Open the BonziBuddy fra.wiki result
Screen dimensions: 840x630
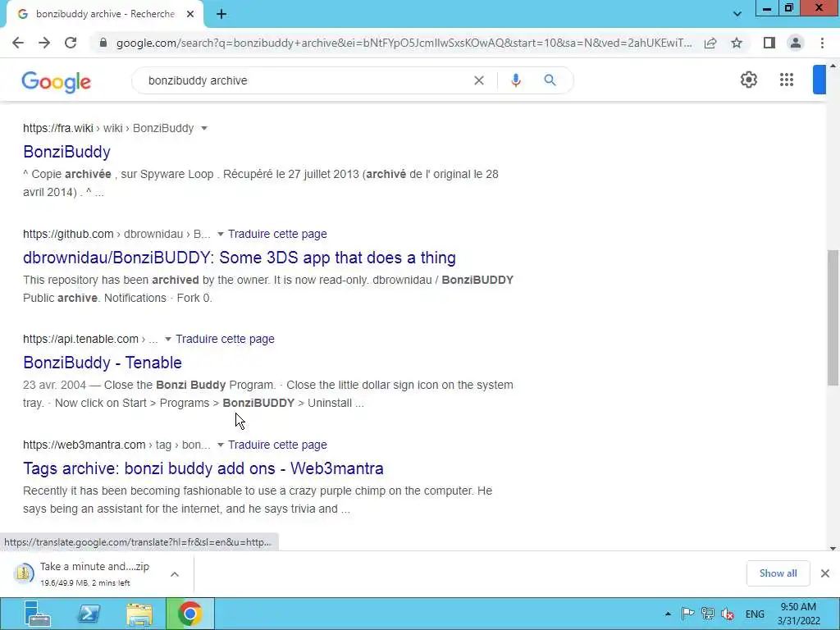tap(67, 152)
